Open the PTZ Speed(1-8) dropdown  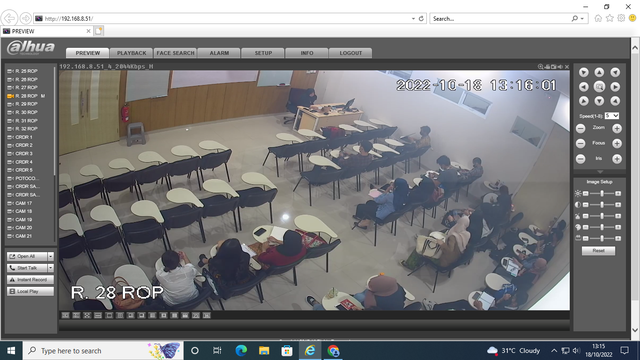[612, 116]
